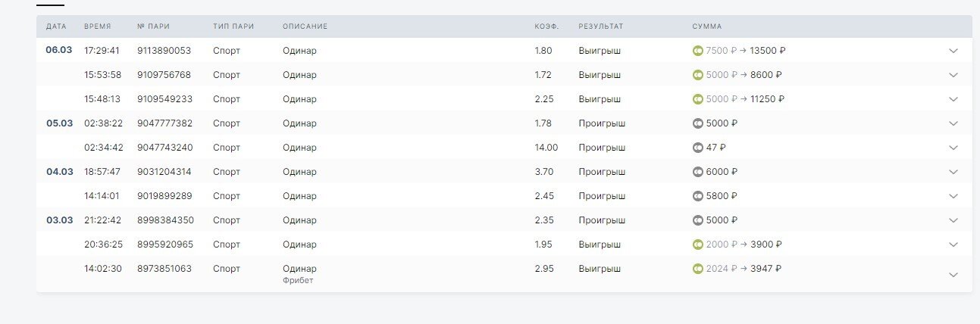Image resolution: width=980 pixels, height=324 pixels.
Task: Click green coin icon beside 3900 ₽ win
Action: (698, 245)
